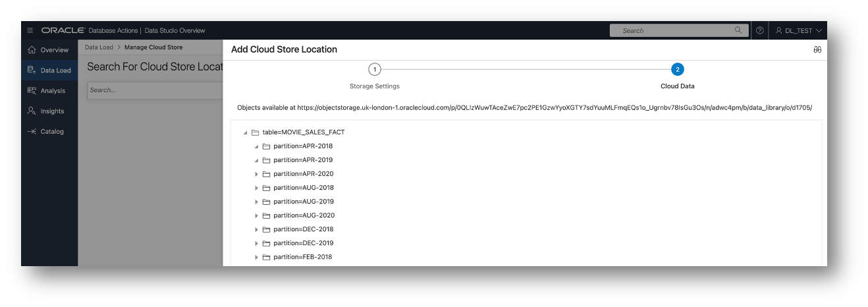868x307 pixels.
Task: Click the partition=AUG-2019 folder icon
Action: (x=267, y=202)
